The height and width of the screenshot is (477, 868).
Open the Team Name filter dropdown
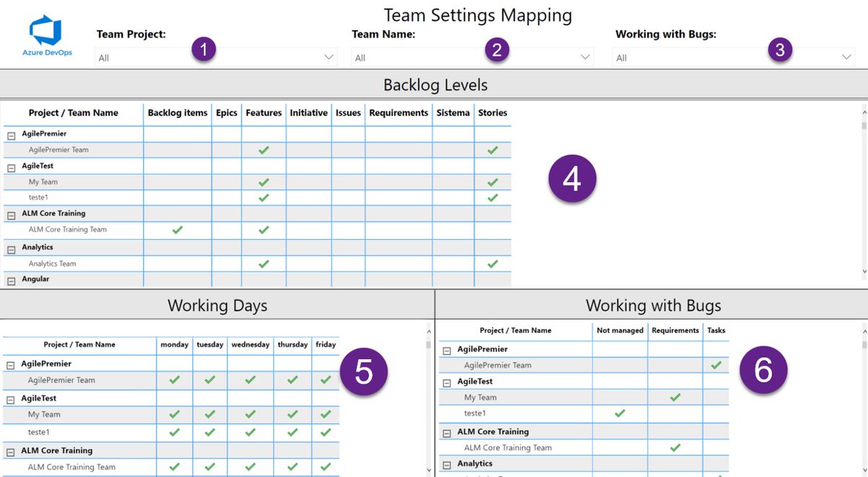point(584,56)
